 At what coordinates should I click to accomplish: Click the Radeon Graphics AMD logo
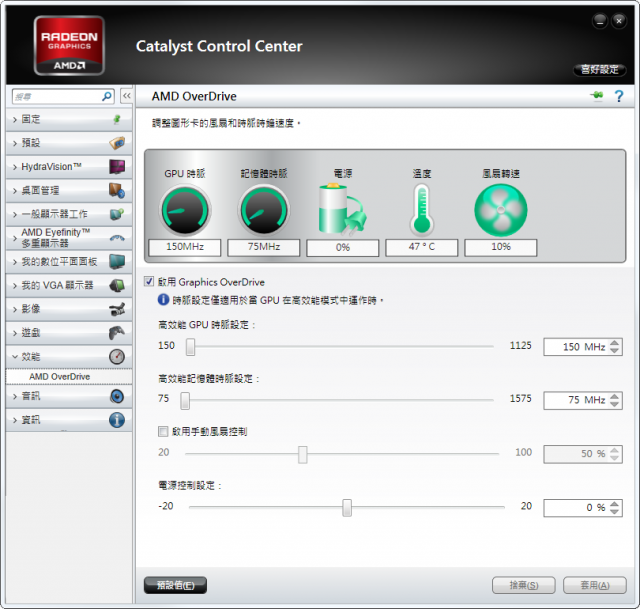pos(69,46)
